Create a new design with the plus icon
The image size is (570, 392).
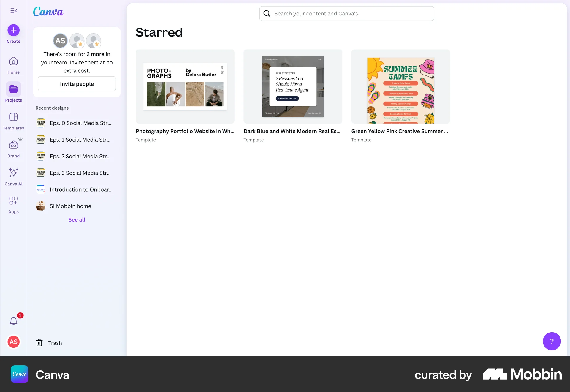tap(13, 30)
